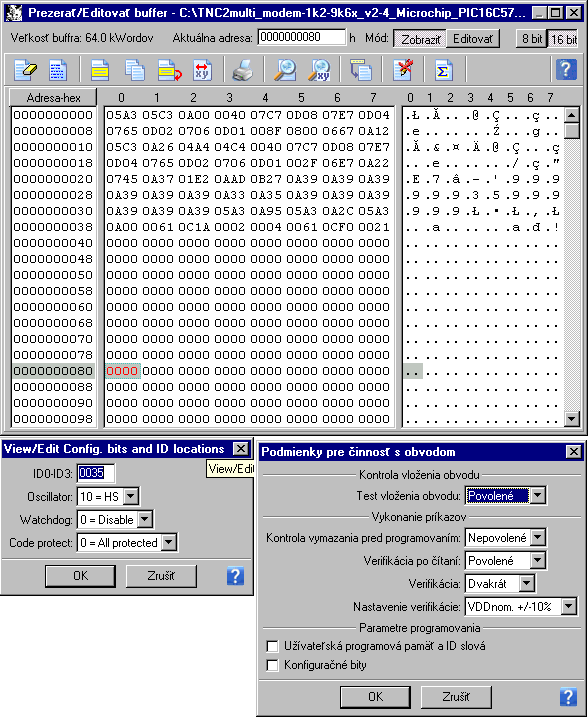Click OK in Podmienky dialog
This screenshot has height=718, width=588.
[376, 697]
